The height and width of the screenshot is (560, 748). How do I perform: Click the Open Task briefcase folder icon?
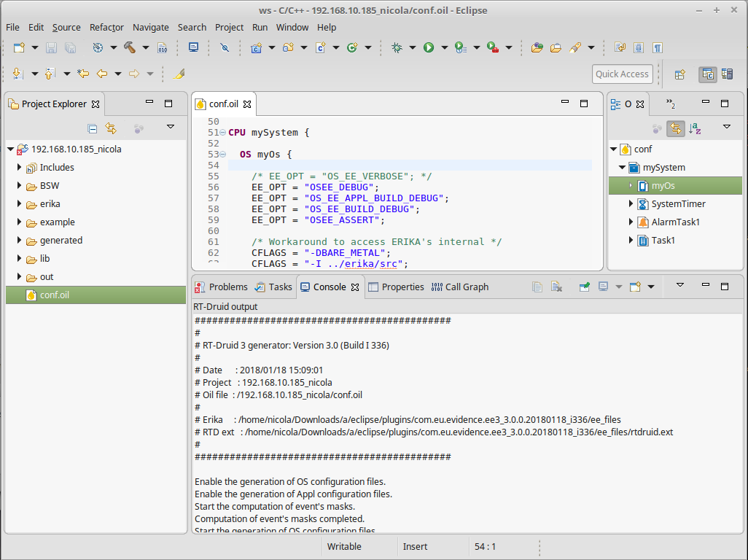[x=556, y=47]
